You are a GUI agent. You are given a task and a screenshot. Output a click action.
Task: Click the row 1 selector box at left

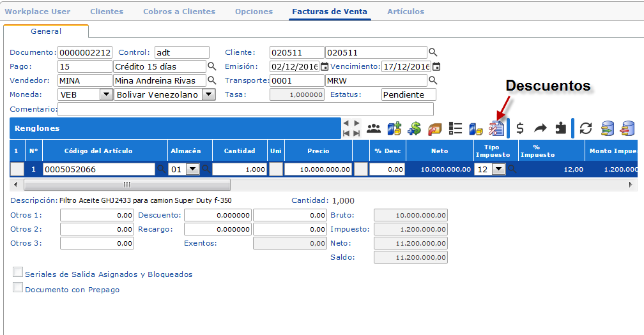click(17, 169)
